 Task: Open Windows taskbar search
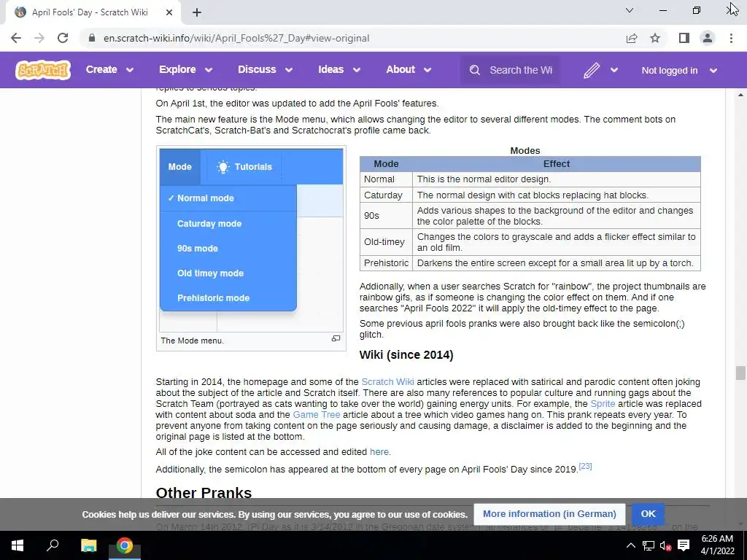pos(53,545)
